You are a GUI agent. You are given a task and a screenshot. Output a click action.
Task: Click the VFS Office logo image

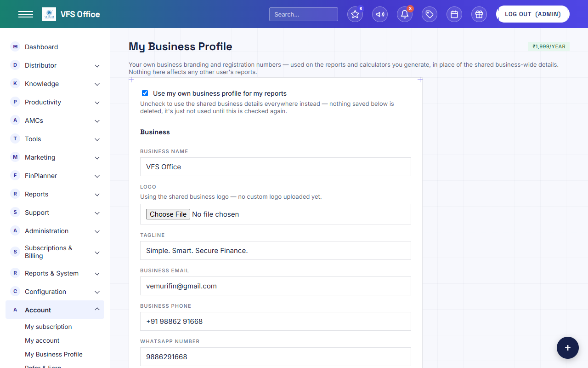point(49,14)
